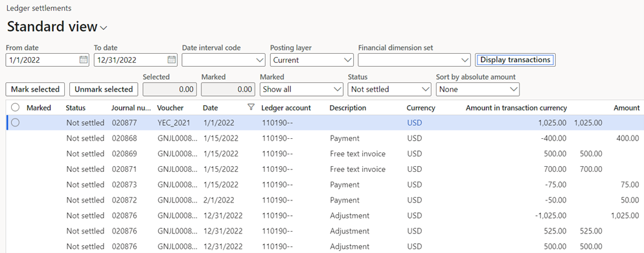Select journal number 020868 cell
The height and width of the screenshot is (253, 644).
click(x=124, y=138)
